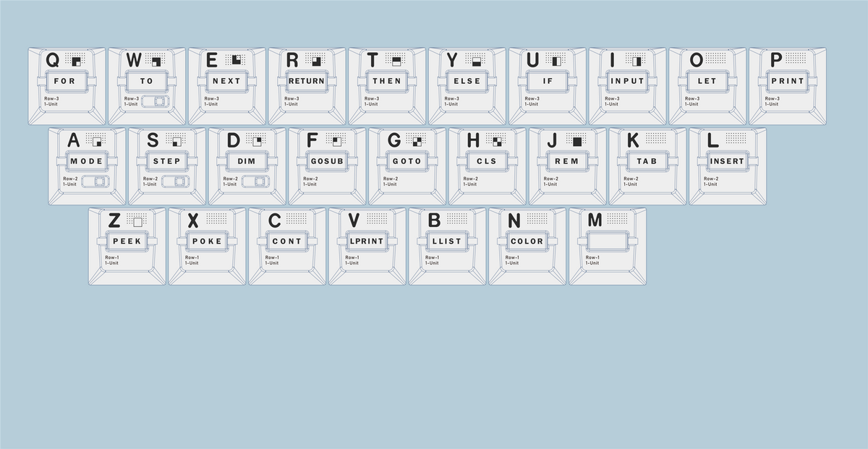Click the top-half block symbol on T key
The image size is (868, 449).
pos(396,60)
